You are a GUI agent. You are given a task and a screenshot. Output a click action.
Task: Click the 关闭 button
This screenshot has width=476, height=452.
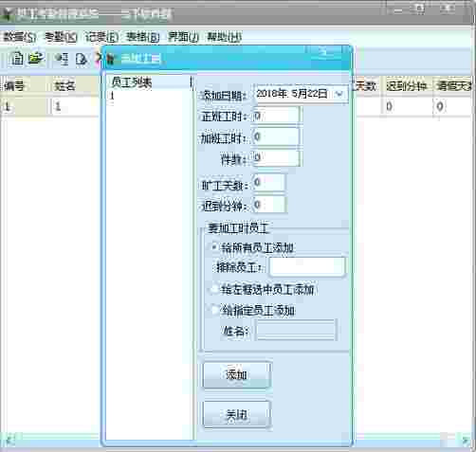click(237, 414)
